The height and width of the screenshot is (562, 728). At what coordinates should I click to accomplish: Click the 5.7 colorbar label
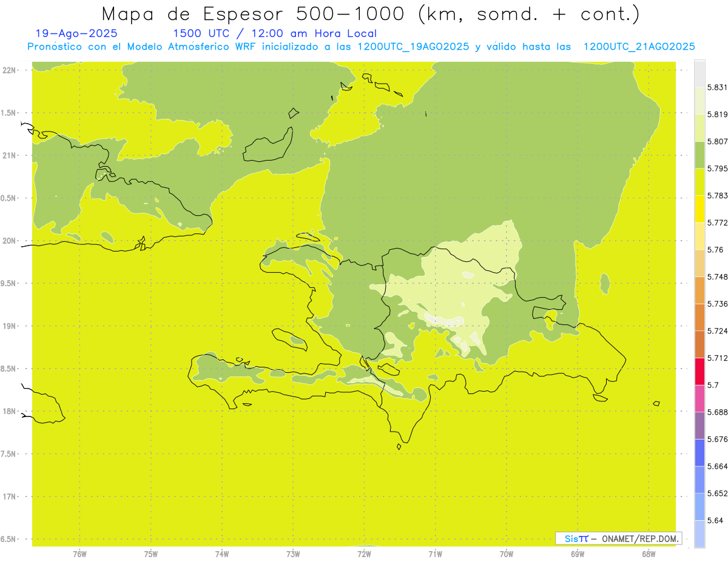coord(713,385)
